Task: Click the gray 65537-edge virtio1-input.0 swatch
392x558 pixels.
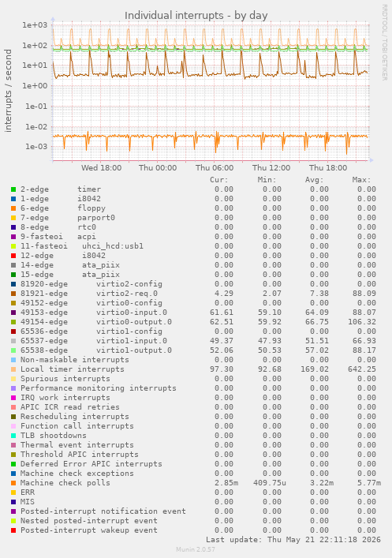Action: coord(13,341)
